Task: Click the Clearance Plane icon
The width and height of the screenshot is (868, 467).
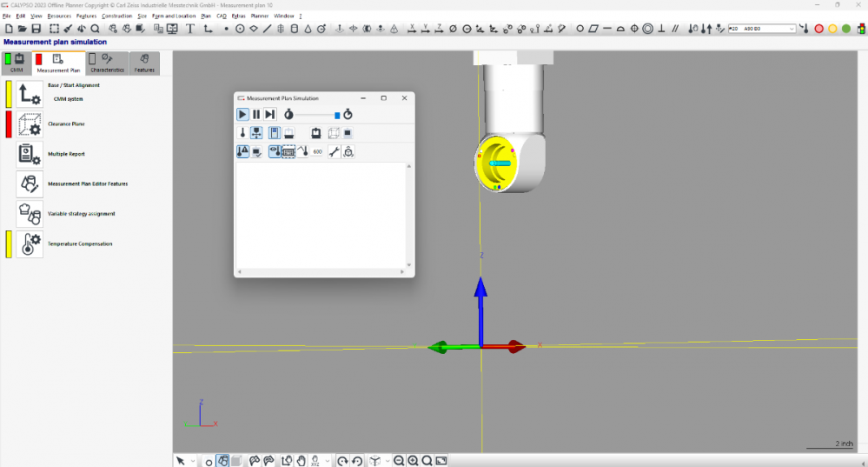Action: [30, 124]
